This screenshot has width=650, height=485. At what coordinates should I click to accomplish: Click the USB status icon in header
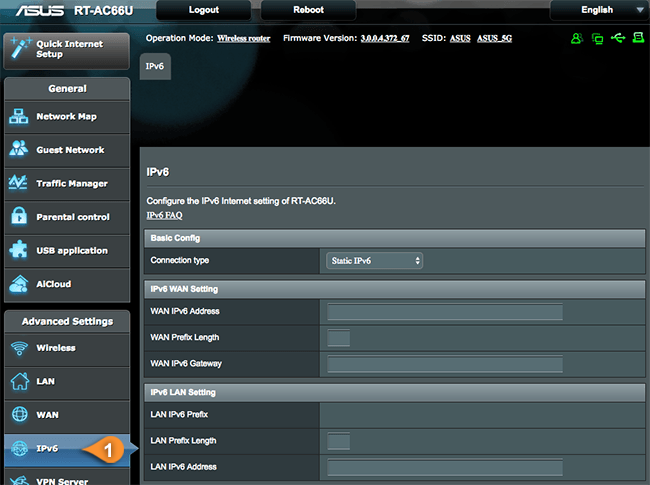pyautogui.click(x=618, y=38)
